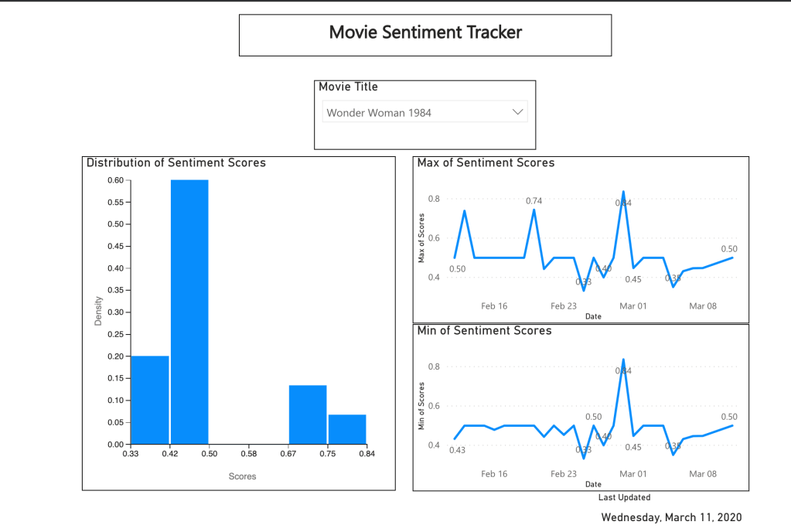
Task: Select the tallest histogram bar at 0.42
Action: click(189, 312)
